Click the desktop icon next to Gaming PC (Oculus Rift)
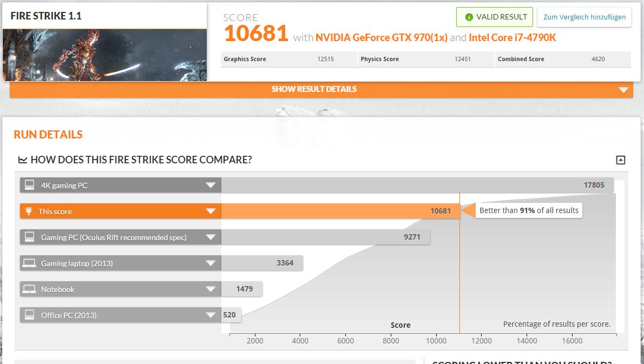Viewport: 644px width, 364px height. tap(30, 237)
